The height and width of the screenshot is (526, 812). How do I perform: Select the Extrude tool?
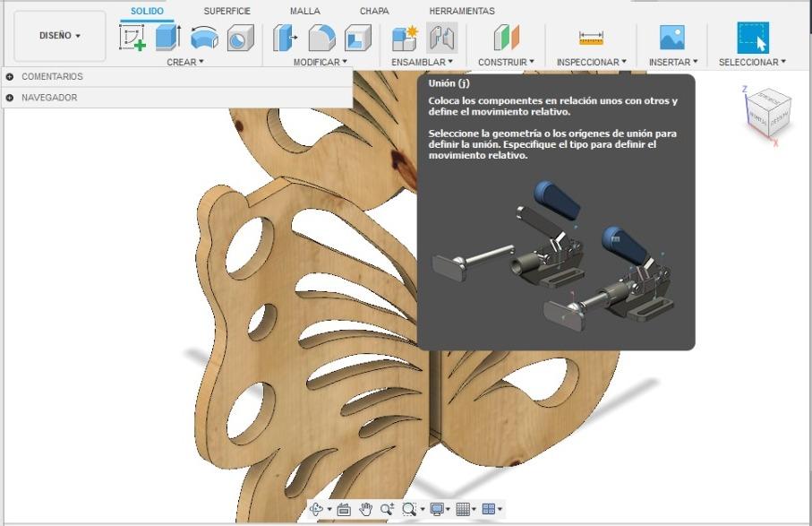point(167,38)
